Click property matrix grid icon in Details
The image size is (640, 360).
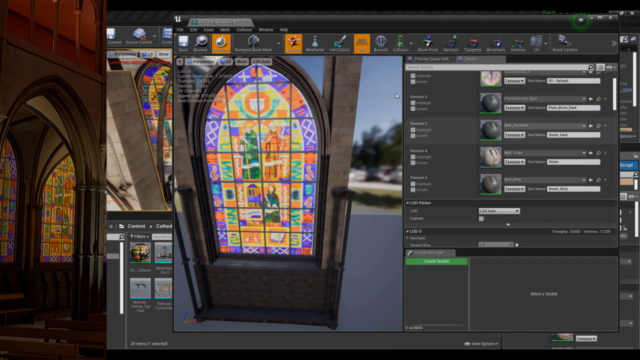point(600,67)
